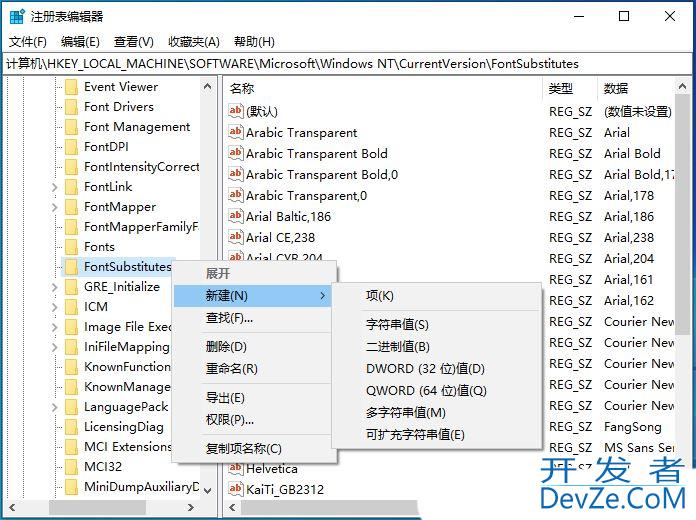This screenshot has width=696, height=520.
Task: Click the string icon of Helvetica
Action: pyautogui.click(x=236, y=468)
